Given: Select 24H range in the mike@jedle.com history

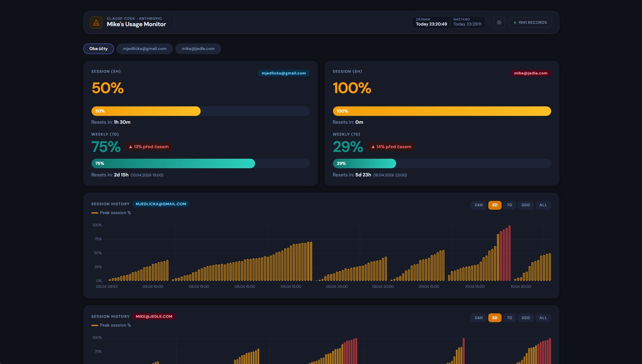Looking at the screenshot, I should pos(478,318).
